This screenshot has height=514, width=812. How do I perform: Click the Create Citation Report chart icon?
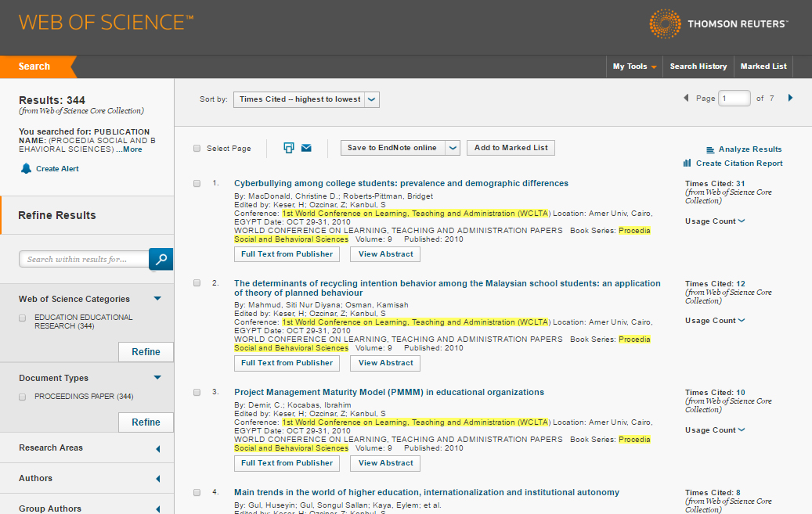click(x=687, y=163)
